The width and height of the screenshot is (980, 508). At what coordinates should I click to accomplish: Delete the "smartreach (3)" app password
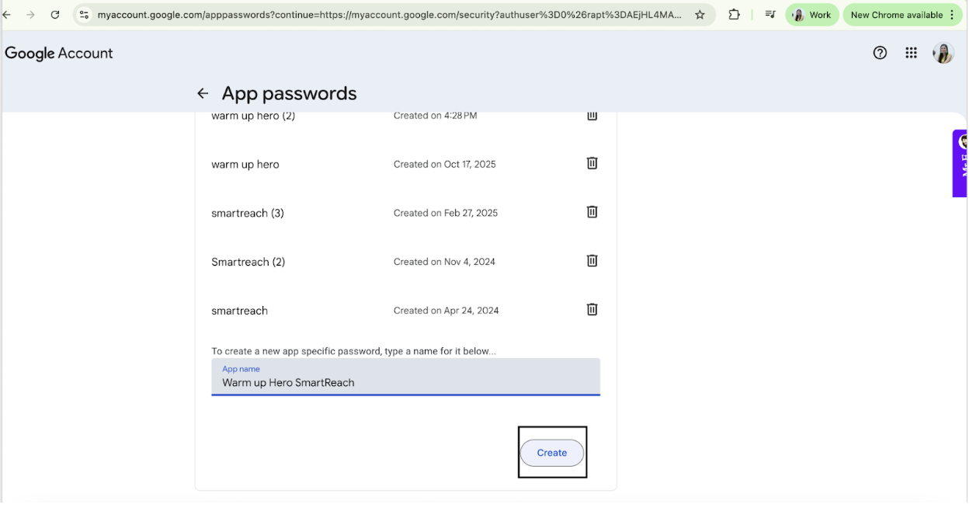592,212
